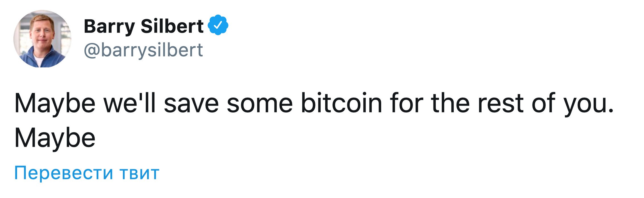The height and width of the screenshot is (198, 644).
Task: Click the display name Barry Silbert
Action: 143,26
